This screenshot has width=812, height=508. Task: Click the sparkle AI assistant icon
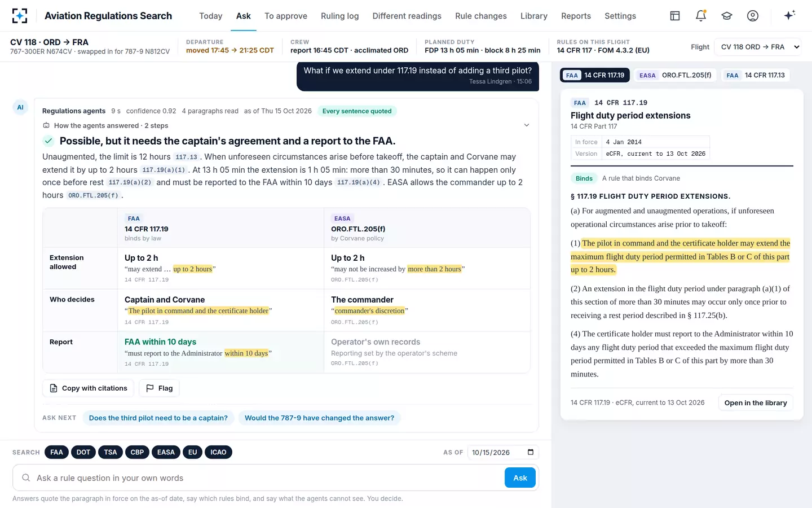(789, 15)
